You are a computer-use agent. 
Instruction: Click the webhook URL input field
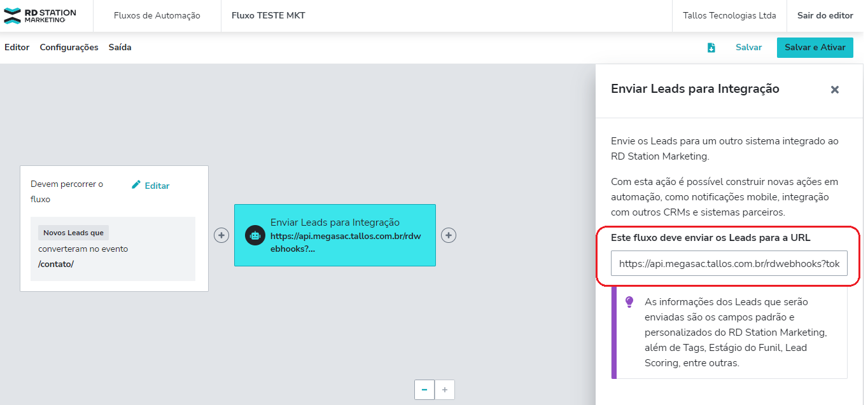point(729,263)
